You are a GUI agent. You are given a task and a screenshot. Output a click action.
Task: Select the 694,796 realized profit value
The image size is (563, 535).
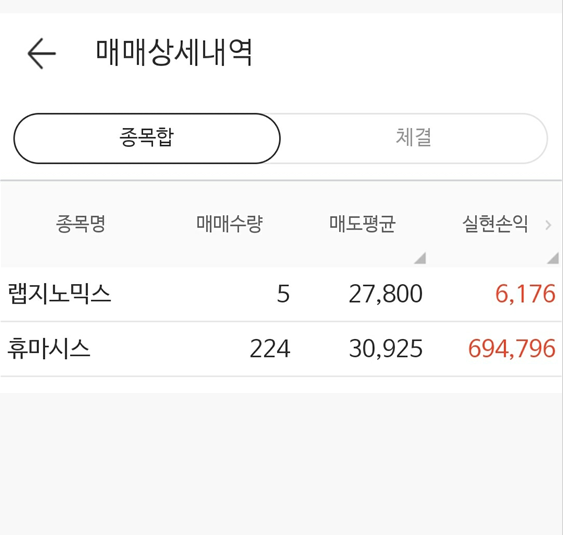[512, 349]
